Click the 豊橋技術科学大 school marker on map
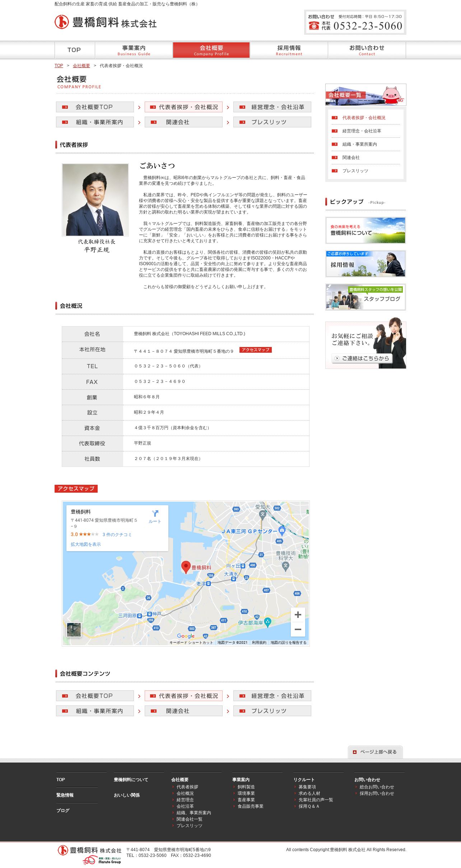 pyautogui.click(x=286, y=566)
